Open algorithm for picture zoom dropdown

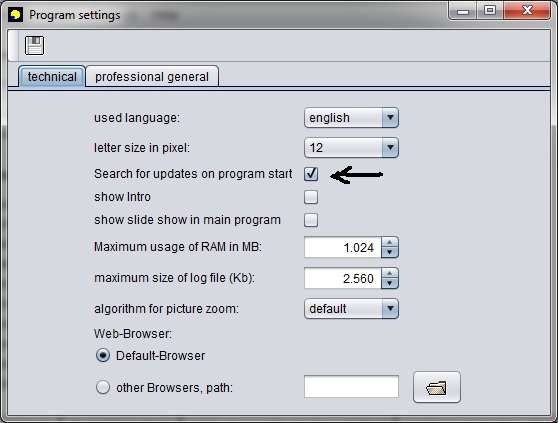(351, 308)
